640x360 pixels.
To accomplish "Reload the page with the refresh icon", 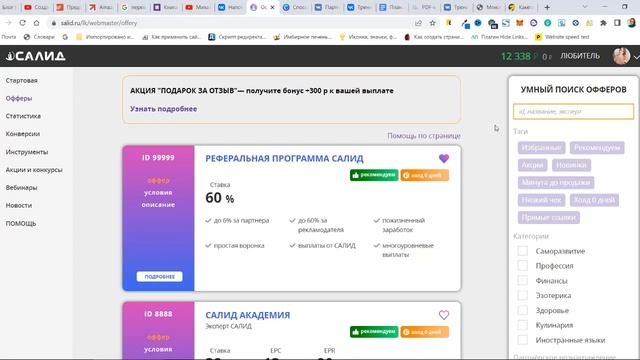I will coord(22,23).
